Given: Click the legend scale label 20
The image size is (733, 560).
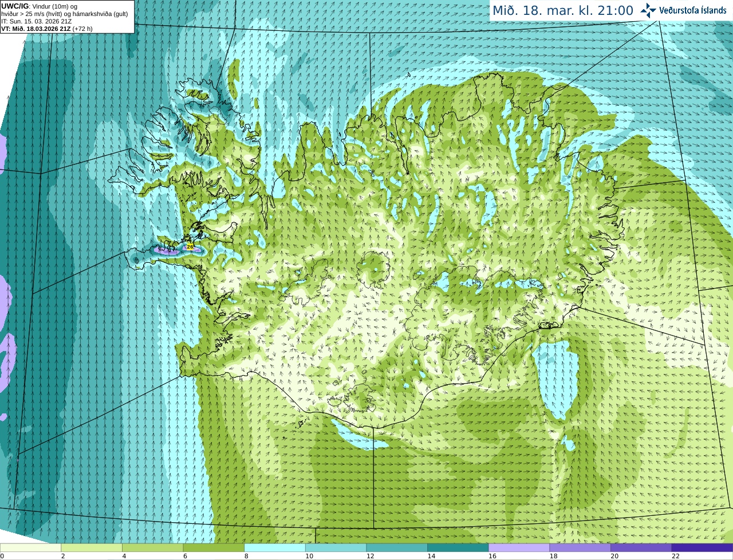Looking at the screenshot, I should (614, 556).
